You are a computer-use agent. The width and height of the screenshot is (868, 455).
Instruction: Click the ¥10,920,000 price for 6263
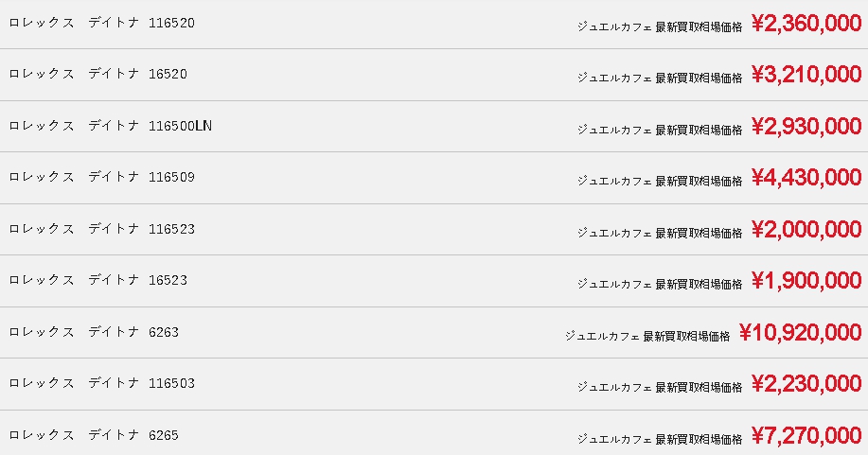(800, 333)
